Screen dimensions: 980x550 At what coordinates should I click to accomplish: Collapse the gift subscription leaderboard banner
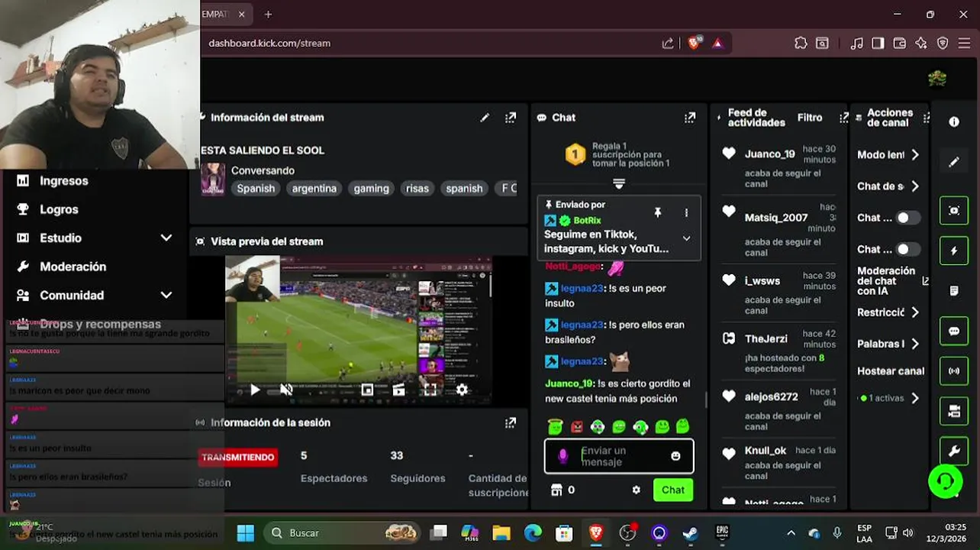619,183
